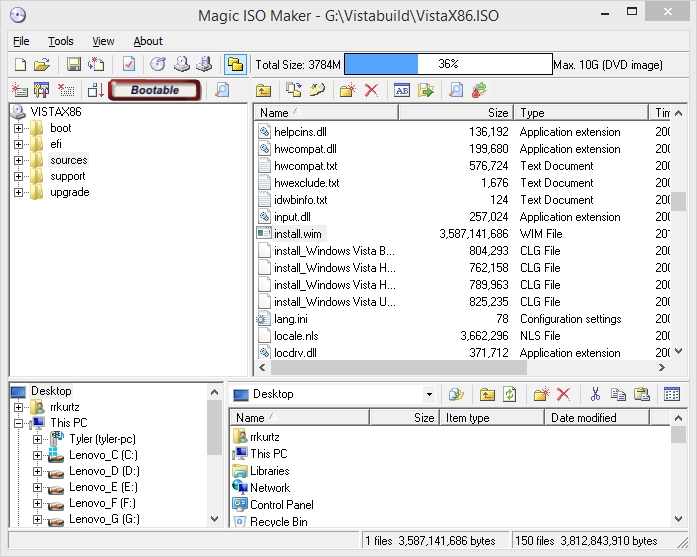Click the Find file magnifier in ISO toolbar
Viewport: 697px width, 557px height.
(456, 91)
